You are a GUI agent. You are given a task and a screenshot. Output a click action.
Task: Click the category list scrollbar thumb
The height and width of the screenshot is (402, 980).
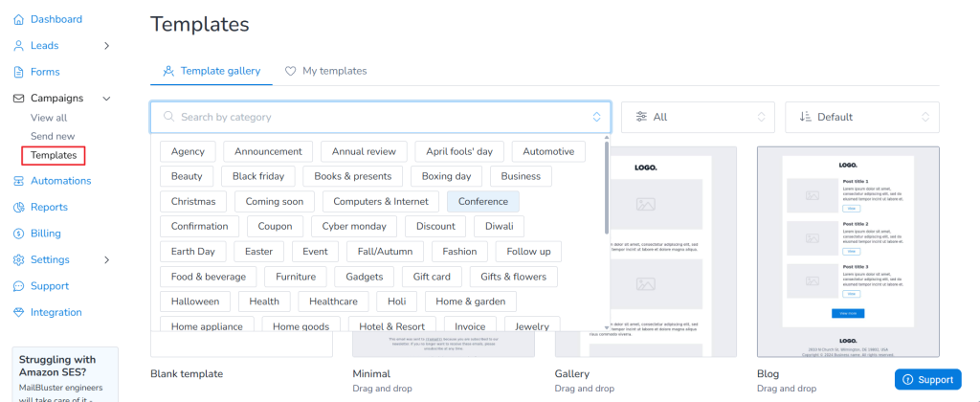coord(606,187)
